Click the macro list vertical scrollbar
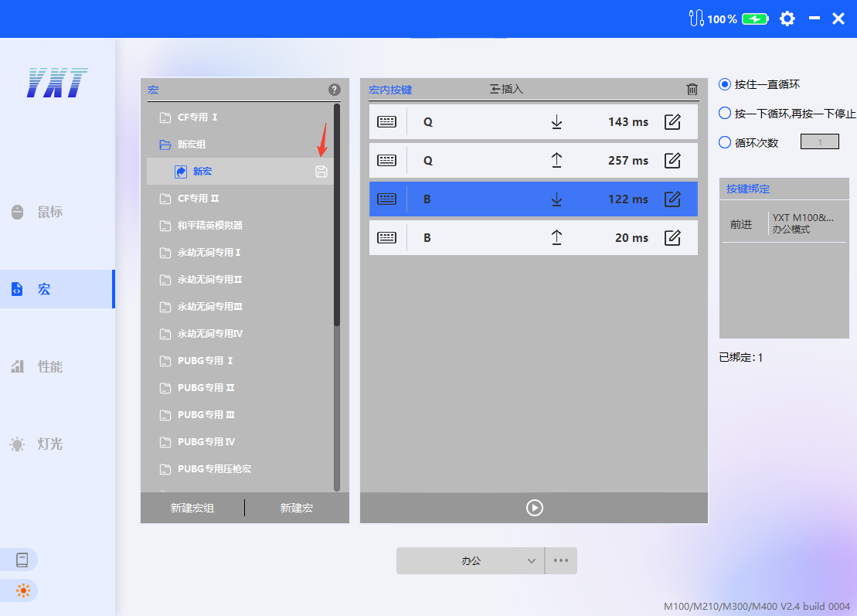Image resolution: width=857 pixels, height=616 pixels. point(337,232)
